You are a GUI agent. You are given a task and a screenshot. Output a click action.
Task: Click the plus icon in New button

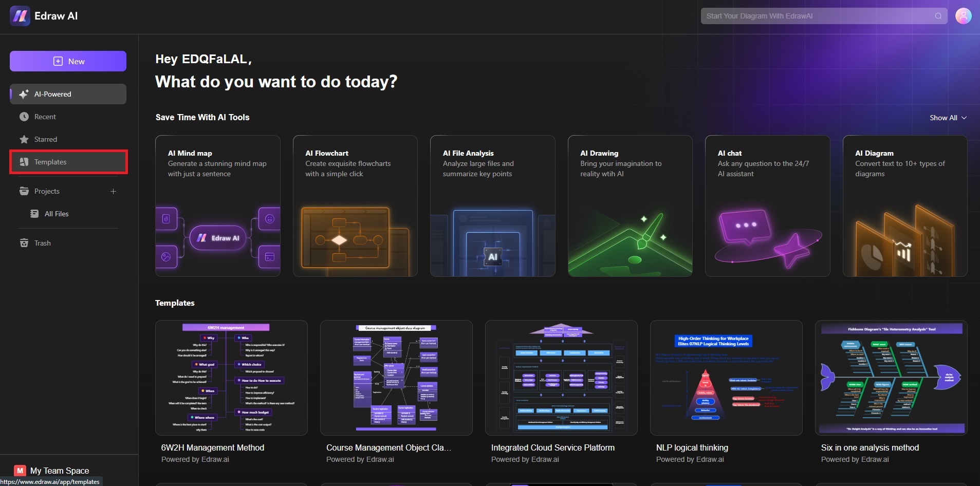tap(58, 61)
